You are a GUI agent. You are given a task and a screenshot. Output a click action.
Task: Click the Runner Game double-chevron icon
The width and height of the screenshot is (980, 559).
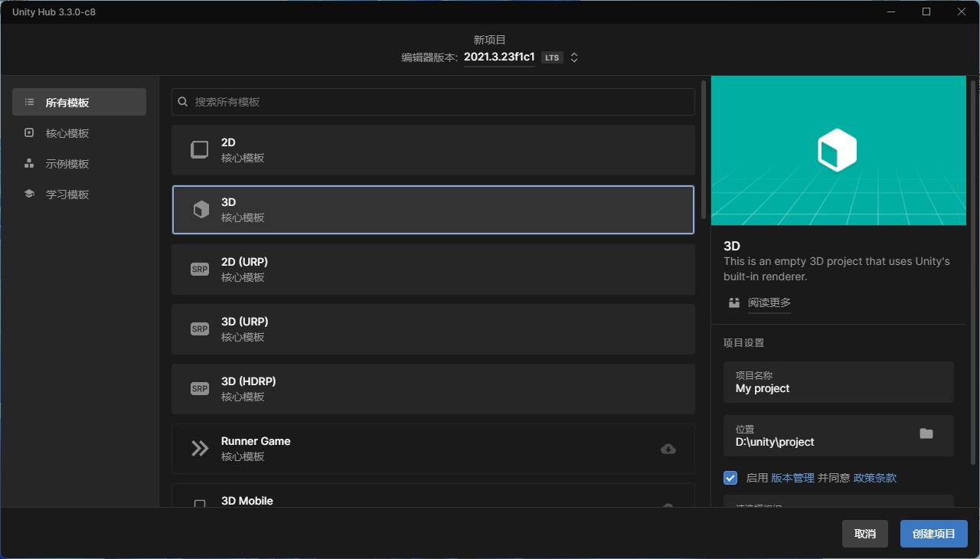(x=200, y=449)
